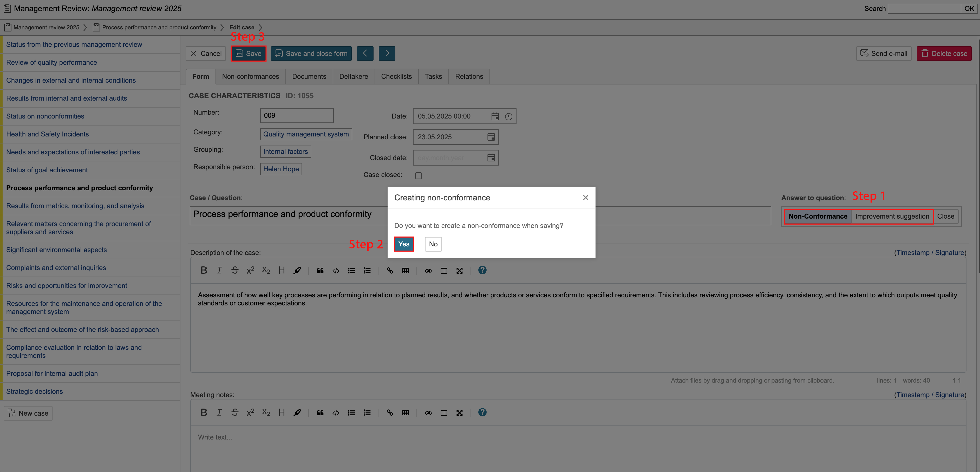980x472 pixels.
Task: Toggle side-by-side view in description editor
Action: pyautogui.click(x=443, y=270)
